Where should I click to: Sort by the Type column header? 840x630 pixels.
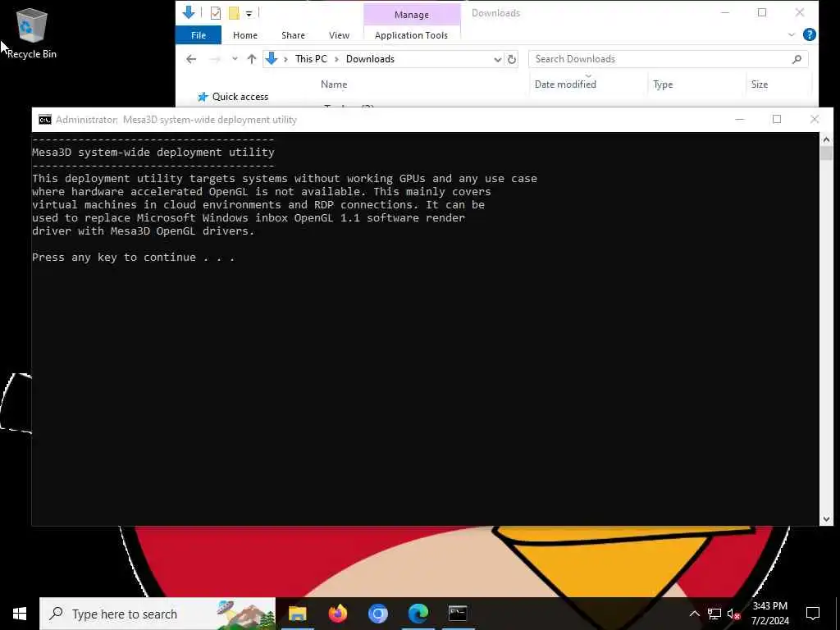[x=663, y=84]
